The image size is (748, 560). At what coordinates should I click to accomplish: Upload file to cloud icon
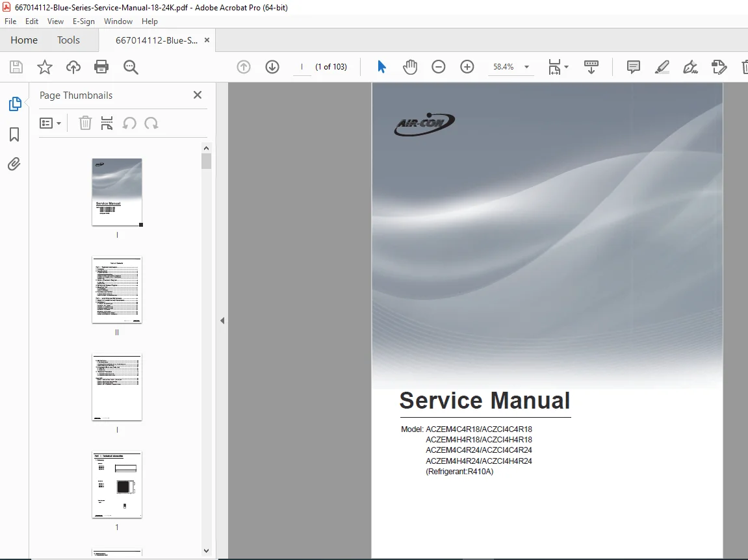(73, 67)
